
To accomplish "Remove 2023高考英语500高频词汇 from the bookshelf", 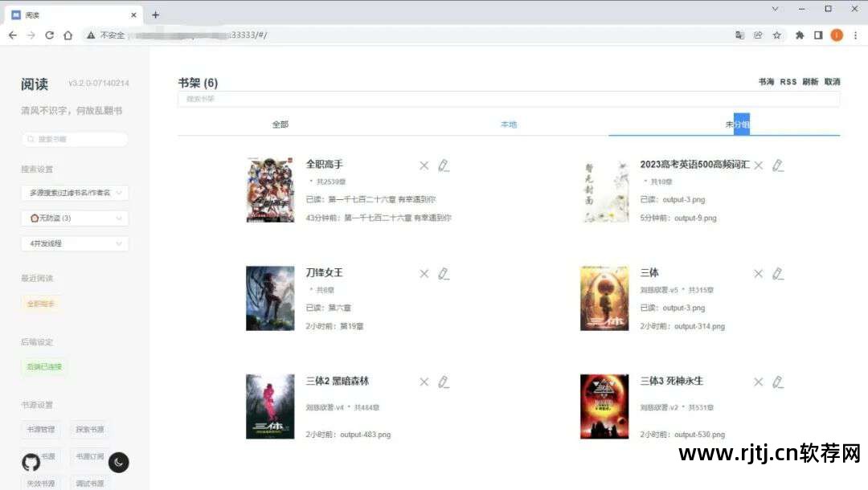I will click(759, 165).
